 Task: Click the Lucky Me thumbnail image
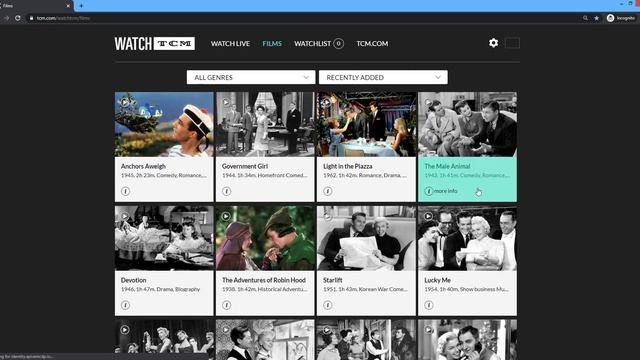467,238
